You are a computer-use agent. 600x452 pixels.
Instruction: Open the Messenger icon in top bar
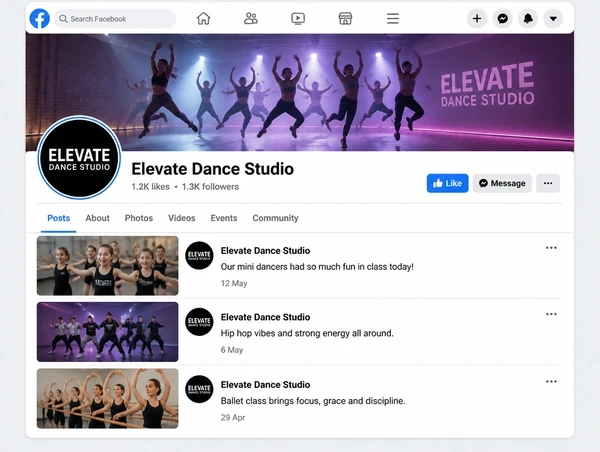pyautogui.click(x=502, y=18)
